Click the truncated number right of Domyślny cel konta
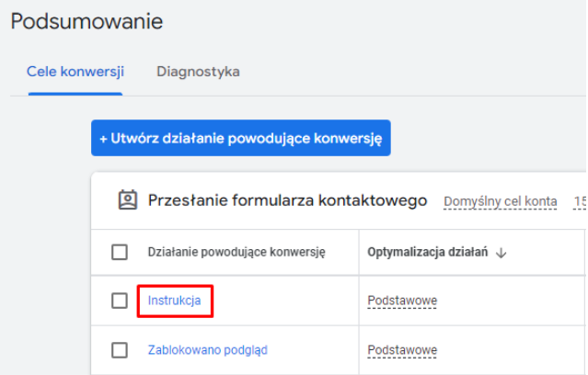The image size is (588, 375). click(580, 201)
